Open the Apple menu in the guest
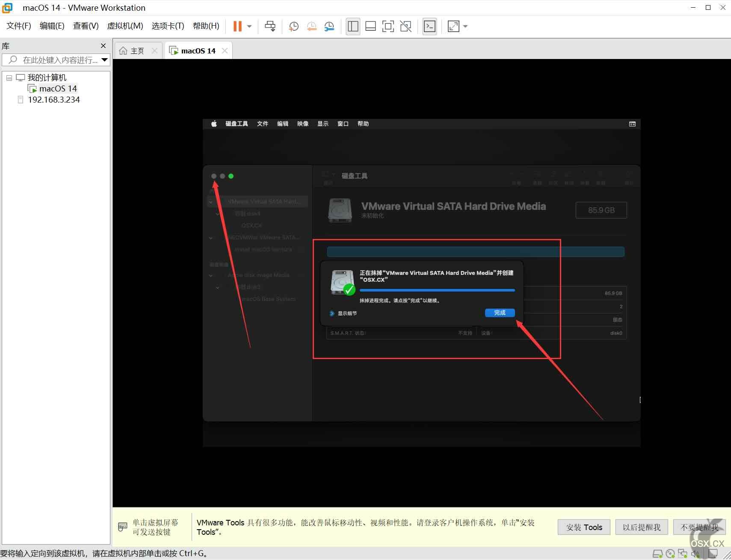The image size is (731, 560). click(x=214, y=124)
